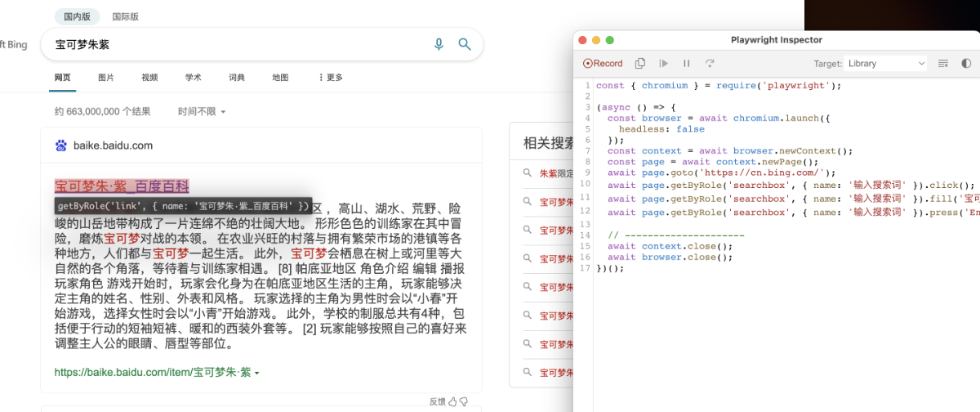The width and height of the screenshot is (980, 412).
Task: Click the Pause icon in Playwright Inspector
Action: point(687,63)
